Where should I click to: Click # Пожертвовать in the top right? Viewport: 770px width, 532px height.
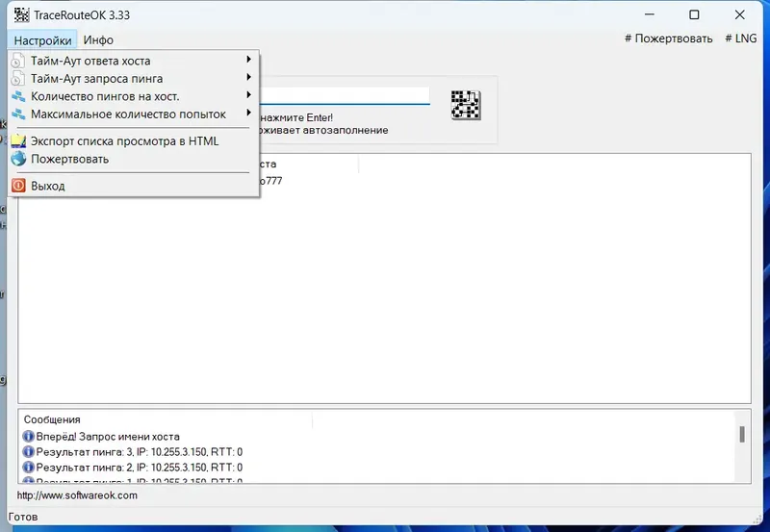pos(668,38)
